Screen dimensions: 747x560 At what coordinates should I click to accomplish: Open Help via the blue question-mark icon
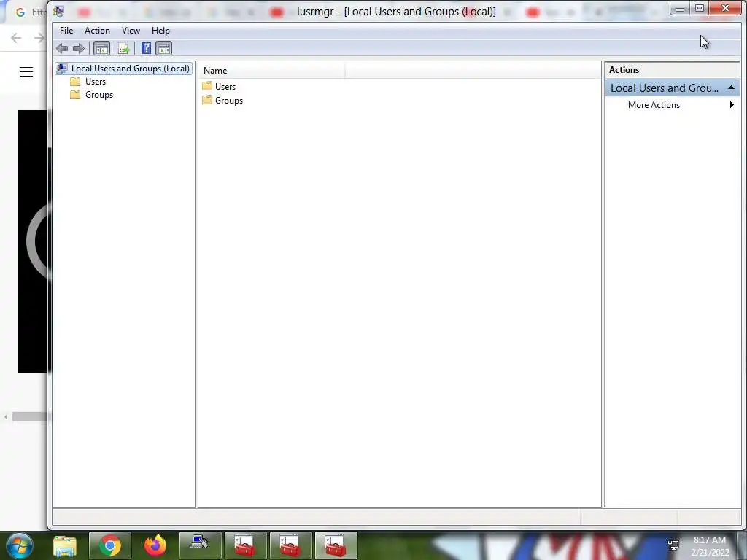[146, 48]
